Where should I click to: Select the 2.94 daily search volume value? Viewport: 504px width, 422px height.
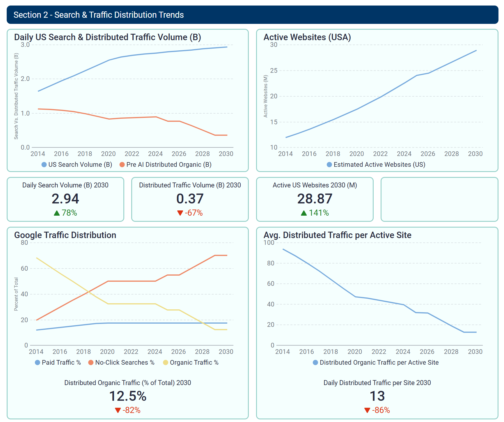click(65, 199)
